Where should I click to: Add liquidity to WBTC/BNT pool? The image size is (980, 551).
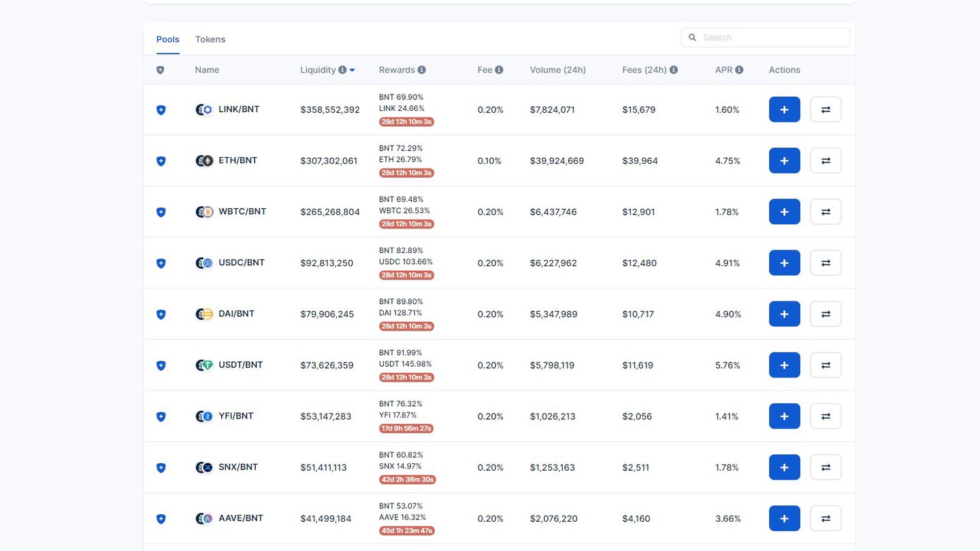click(x=784, y=212)
